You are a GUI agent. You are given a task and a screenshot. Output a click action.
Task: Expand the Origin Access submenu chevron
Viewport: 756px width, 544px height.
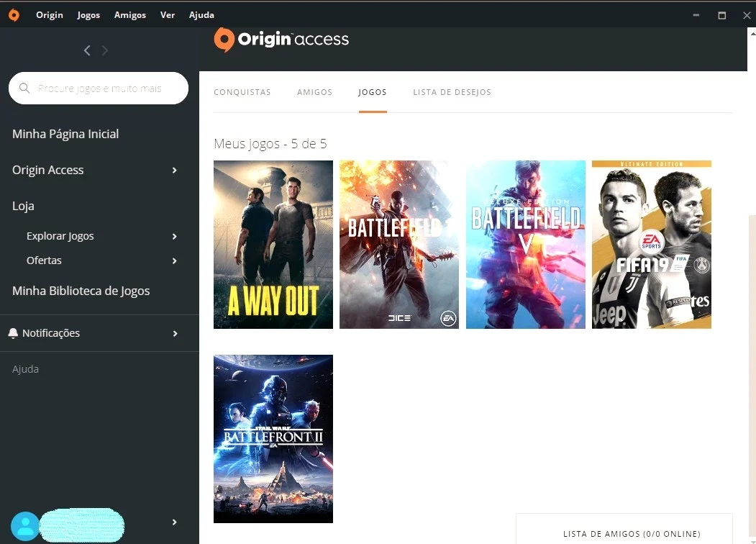point(175,171)
